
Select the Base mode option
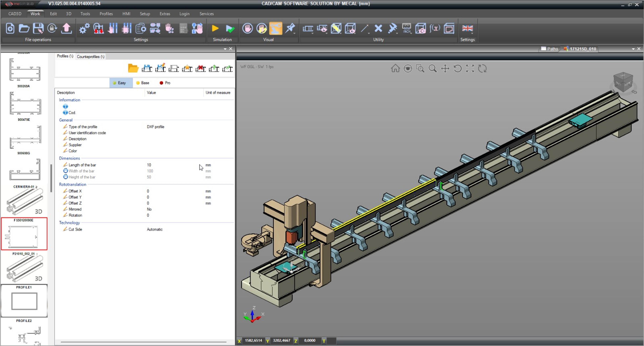[x=143, y=83]
